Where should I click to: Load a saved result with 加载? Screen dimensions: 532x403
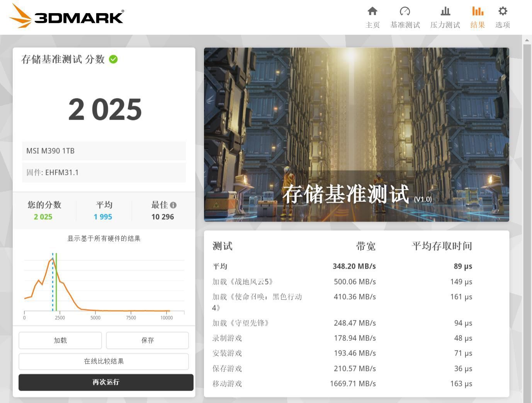coord(60,340)
